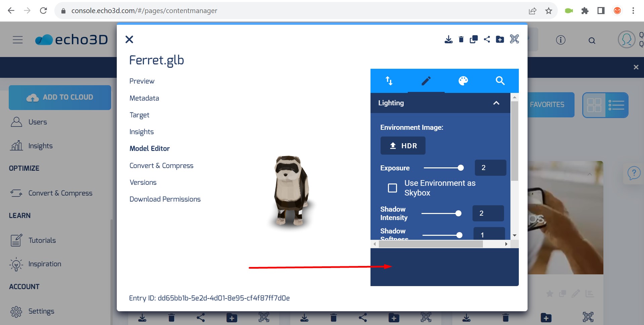Screen dimensions: 644x325
Task: Select the Entry ID text
Action: pos(209,298)
